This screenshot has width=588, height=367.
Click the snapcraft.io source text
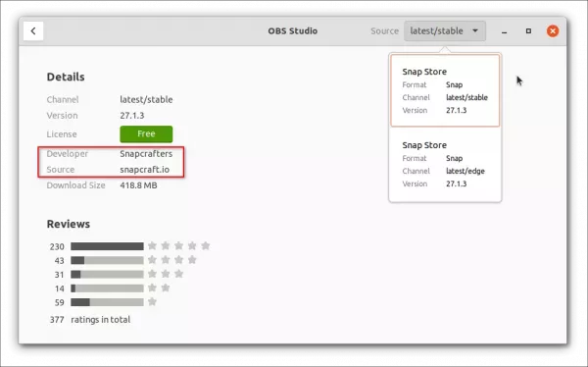pos(145,170)
